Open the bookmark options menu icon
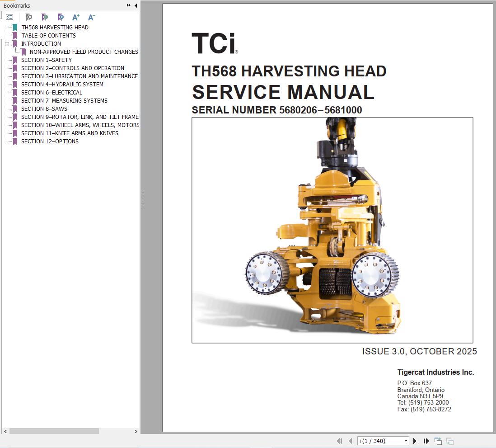The height and width of the screenshot is (448, 496). click(9, 17)
